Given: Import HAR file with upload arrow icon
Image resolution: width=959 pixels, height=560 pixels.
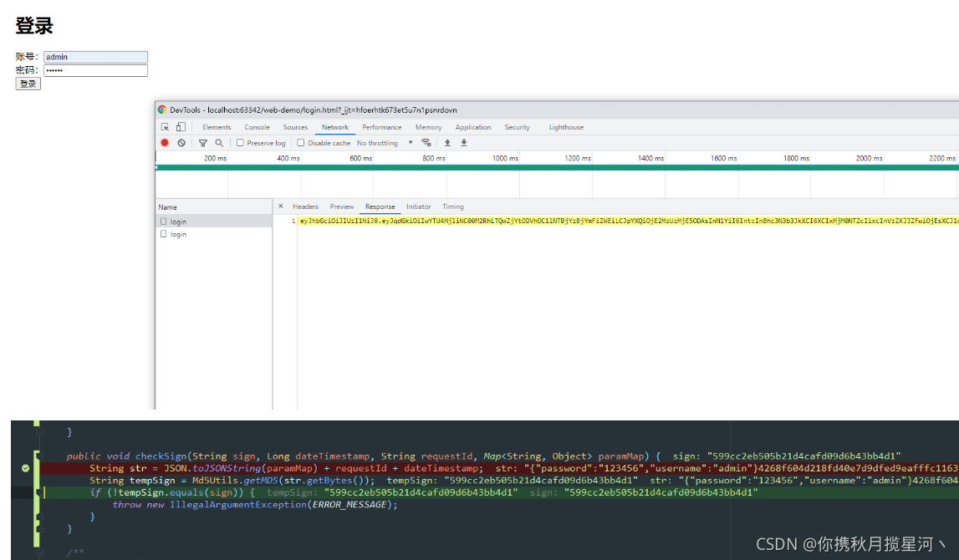Looking at the screenshot, I should (447, 142).
